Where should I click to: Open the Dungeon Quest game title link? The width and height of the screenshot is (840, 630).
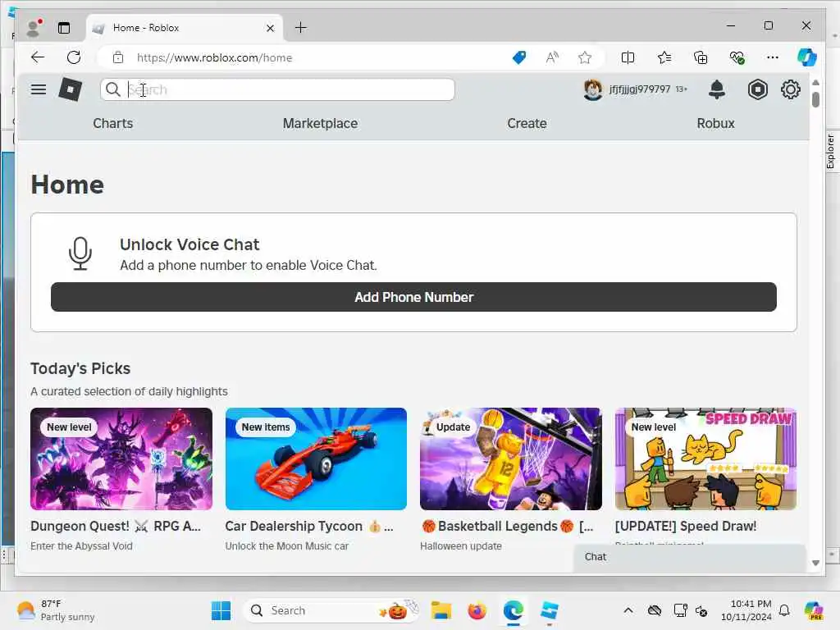pos(116,526)
